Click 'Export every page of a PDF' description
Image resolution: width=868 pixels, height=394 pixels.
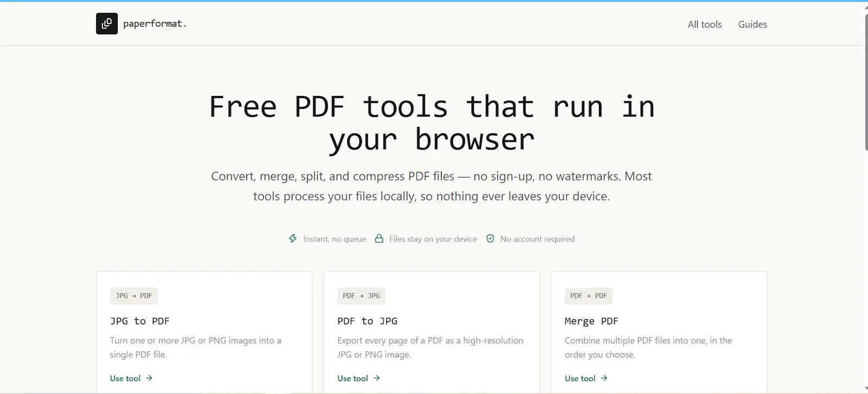click(x=430, y=347)
